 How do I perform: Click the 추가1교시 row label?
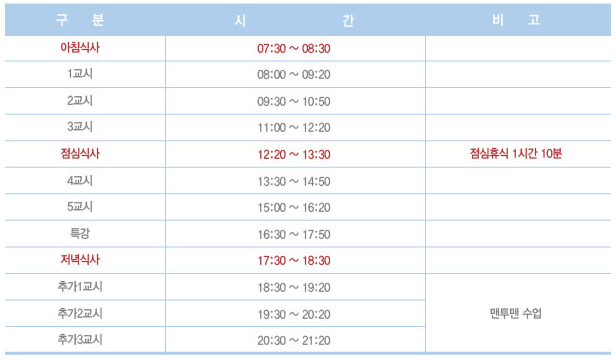click(x=80, y=287)
